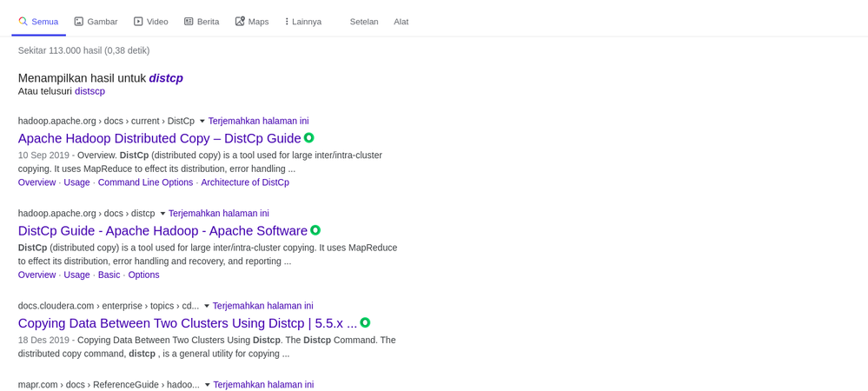Open Command Line Options sitelink
Image resolution: width=868 pixels, height=391 pixels.
[x=146, y=182]
